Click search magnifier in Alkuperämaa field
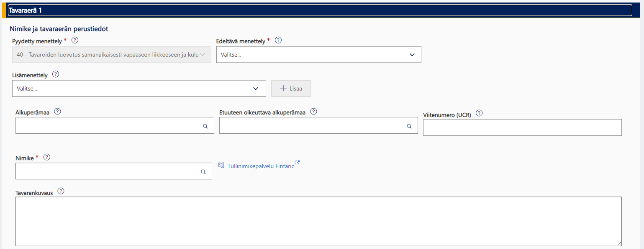The height and width of the screenshot is (249, 644). 205,126
